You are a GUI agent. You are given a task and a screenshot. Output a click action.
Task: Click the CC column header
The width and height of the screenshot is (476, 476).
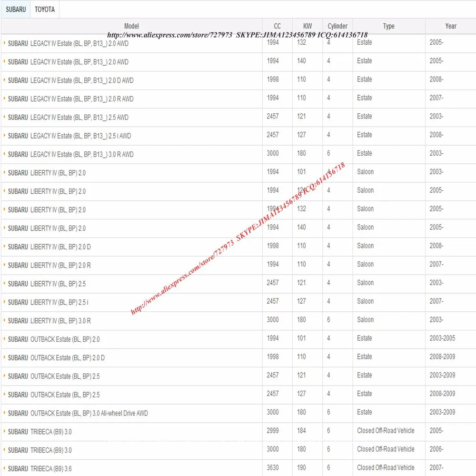coord(277,26)
